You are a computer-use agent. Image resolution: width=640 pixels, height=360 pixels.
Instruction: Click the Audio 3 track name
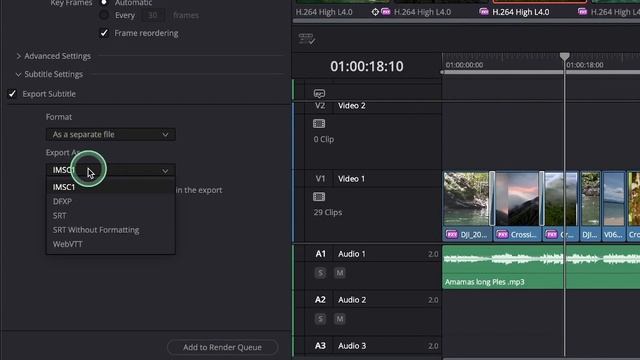click(x=352, y=346)
